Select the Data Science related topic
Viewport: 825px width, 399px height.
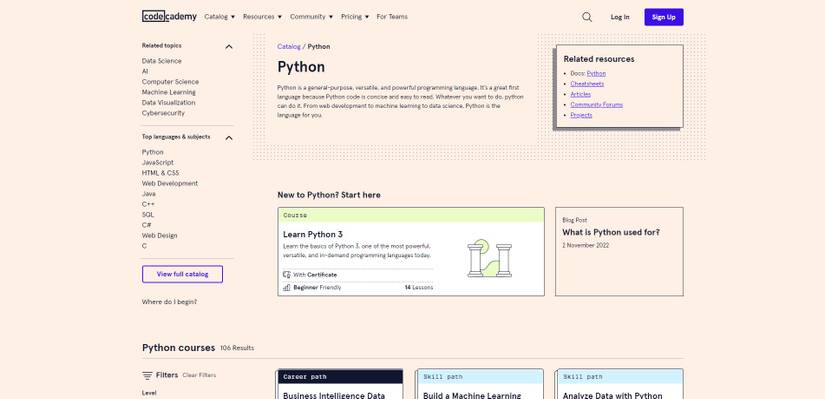click(162, 61)
